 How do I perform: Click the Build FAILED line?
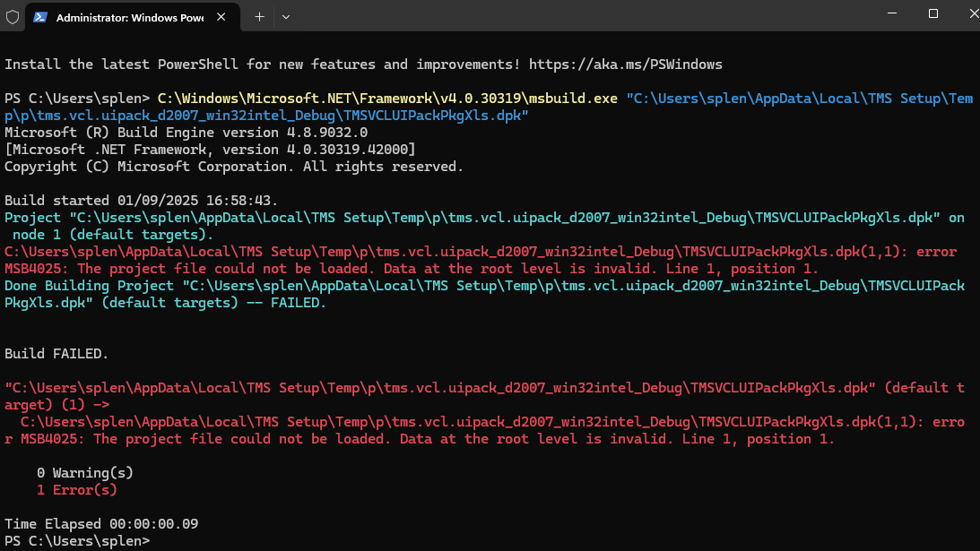pyautogui.click(x=50, y=353)
